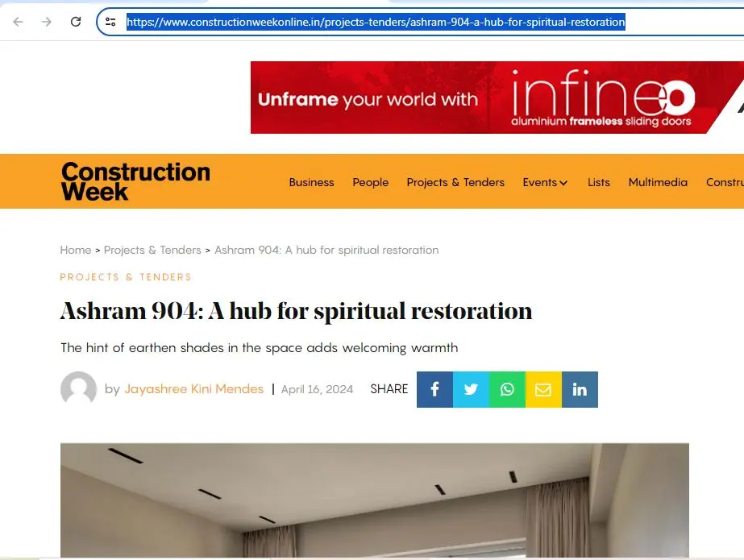744x560 pixels.
Task: Open the Lists menu item
Action: (598, 183)
